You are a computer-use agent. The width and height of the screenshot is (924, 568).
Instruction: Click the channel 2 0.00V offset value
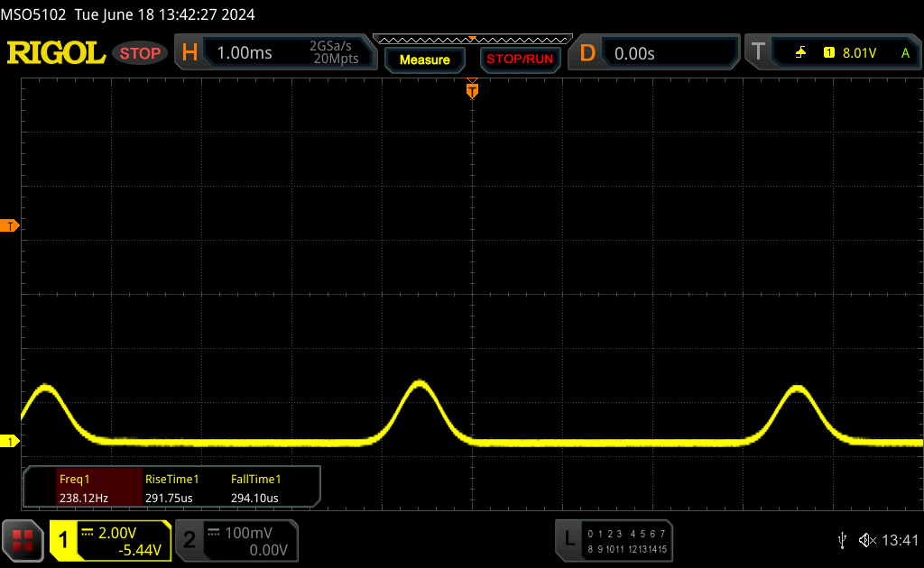pos(268,550)
